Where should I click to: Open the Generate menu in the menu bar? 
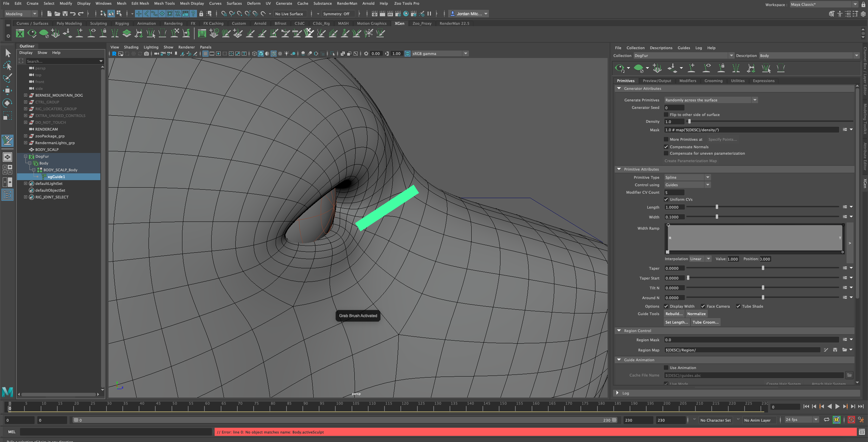coord(284,3)
